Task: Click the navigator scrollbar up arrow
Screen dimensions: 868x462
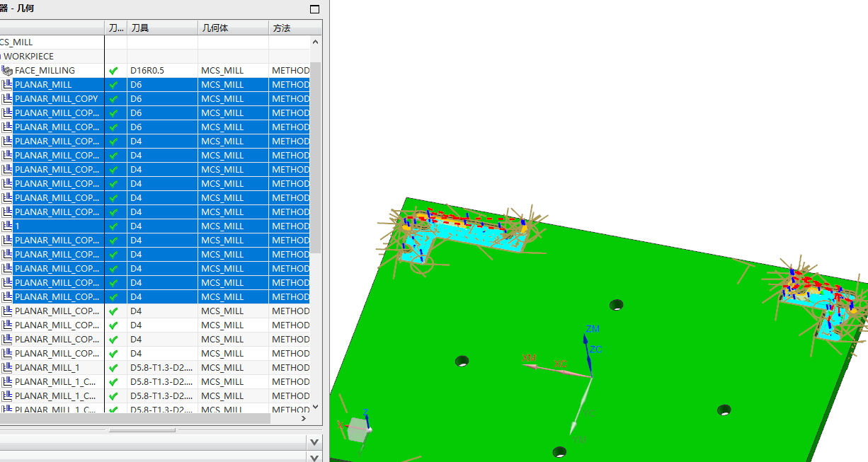Action: tap(316, 42)
